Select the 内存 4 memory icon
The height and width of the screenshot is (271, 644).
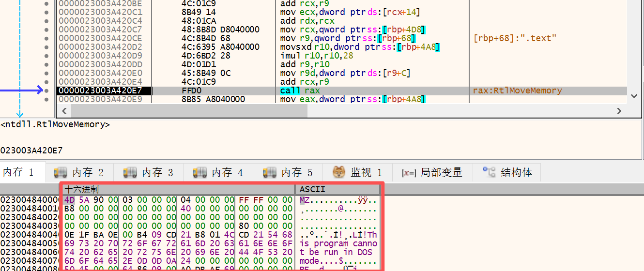[200, 172]
